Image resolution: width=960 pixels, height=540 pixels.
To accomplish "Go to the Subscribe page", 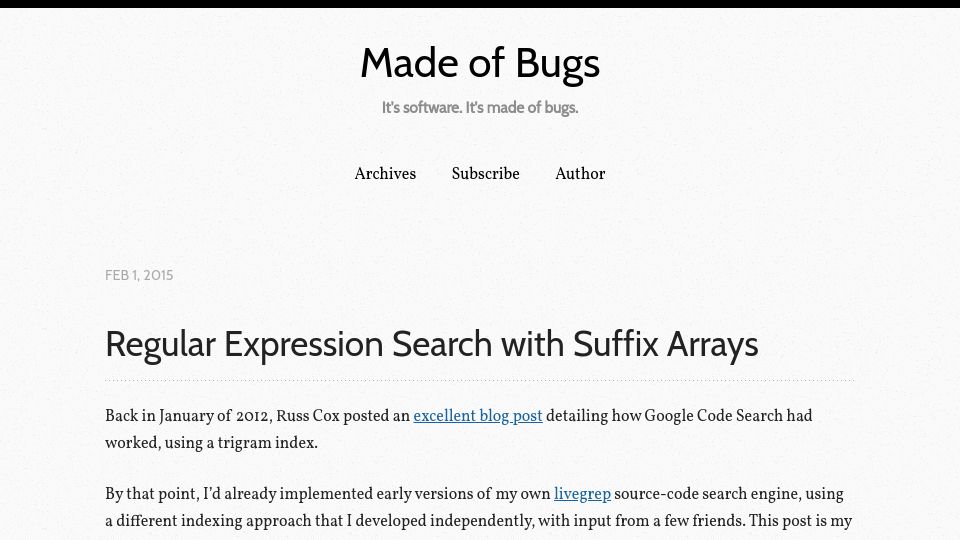I will pos(486,174).
